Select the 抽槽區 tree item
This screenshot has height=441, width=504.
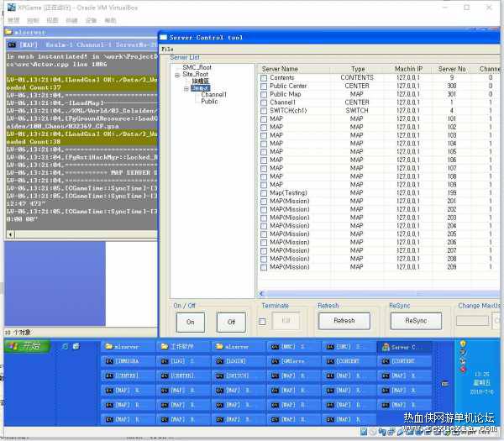click(201, 81)
